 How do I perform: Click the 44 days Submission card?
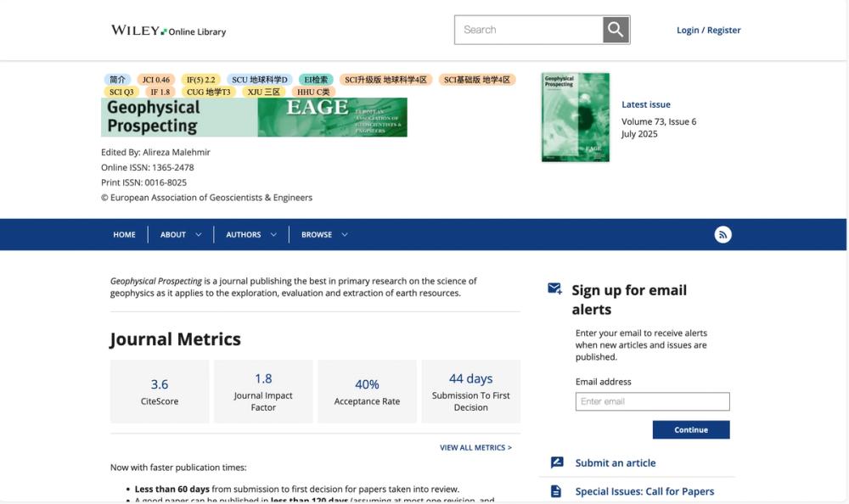click(471, 391)
